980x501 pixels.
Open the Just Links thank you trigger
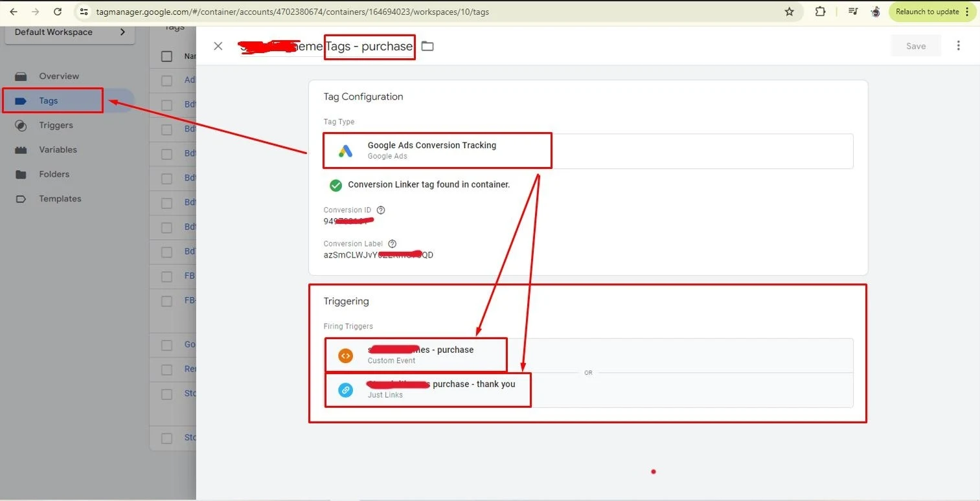coord(588,390)
